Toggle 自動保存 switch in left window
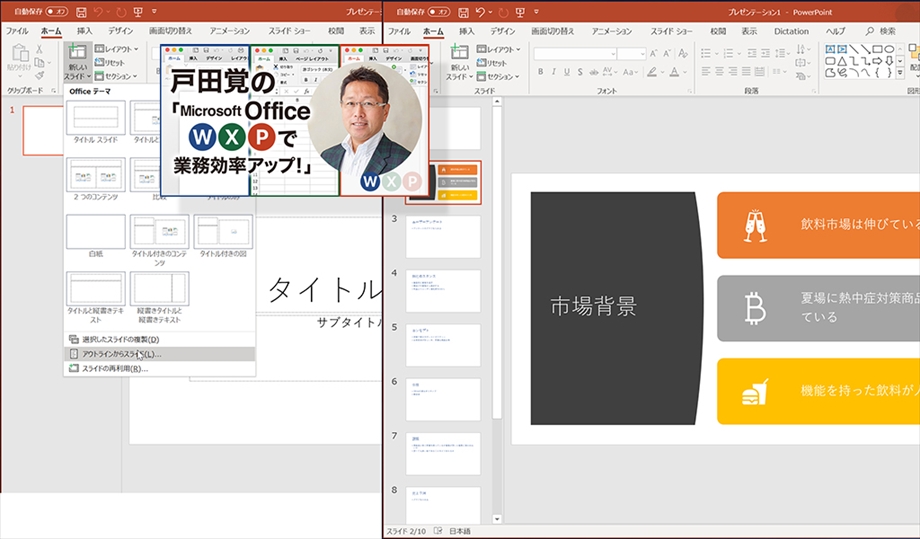Image resolution: width=920 pixels, height=539 pixels. (x=57, y=12)
